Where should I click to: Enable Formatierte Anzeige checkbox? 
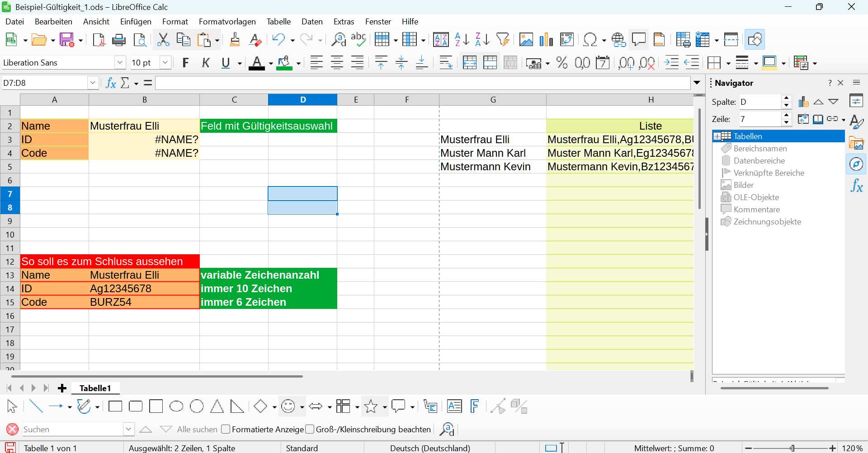coord(226,429)
